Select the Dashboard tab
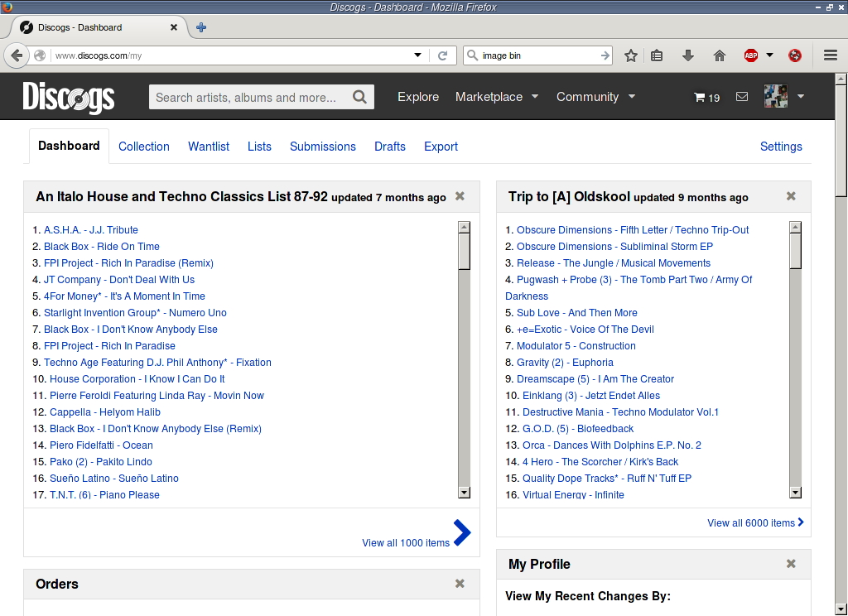This screenshot has height=616, width=848. (69, 146)
